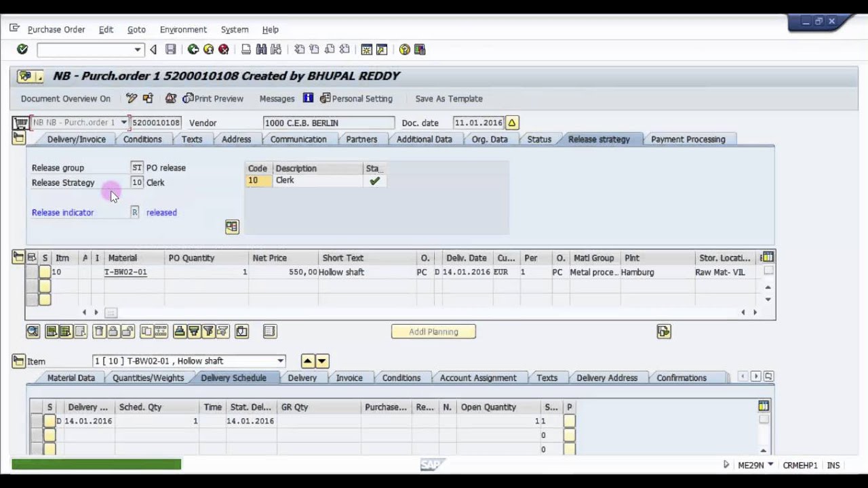The image size is (868, 488).
Task: Click the Messages button
Action: (277, 98)
